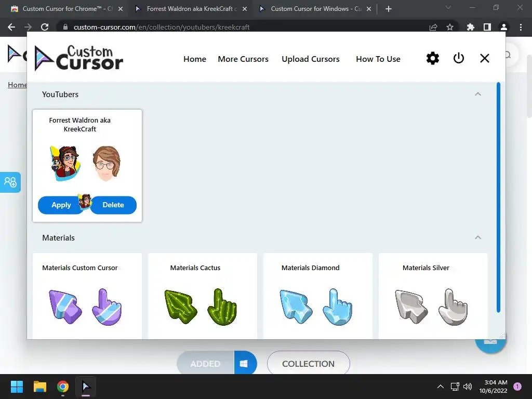Select purple Materials Custom Cursor arrow

65,307
